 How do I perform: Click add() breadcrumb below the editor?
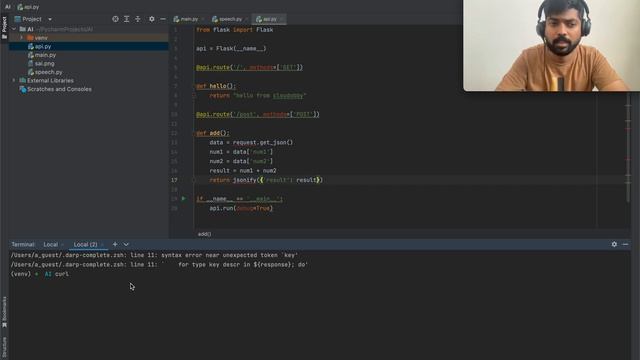pos(204,234)
